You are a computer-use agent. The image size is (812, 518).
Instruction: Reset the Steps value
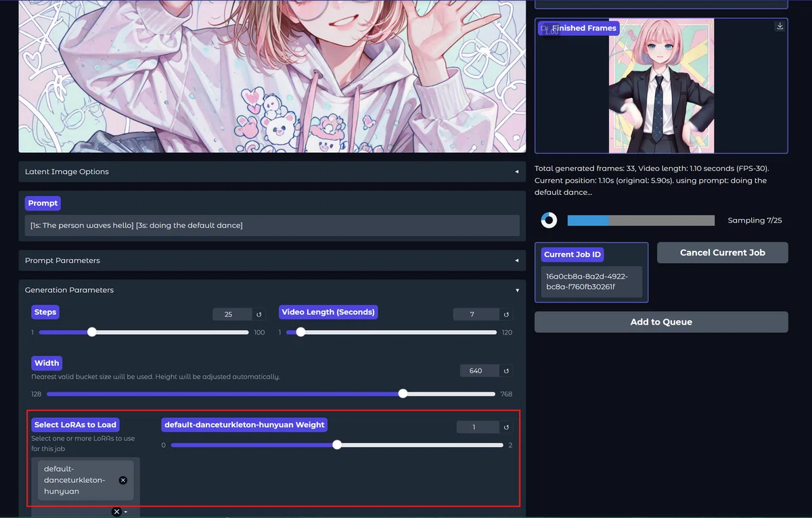tap(258, 314)
